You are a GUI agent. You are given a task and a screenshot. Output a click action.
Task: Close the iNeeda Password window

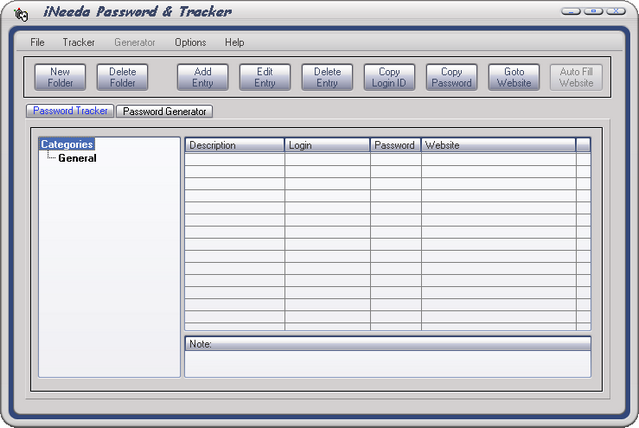[616, 11]
